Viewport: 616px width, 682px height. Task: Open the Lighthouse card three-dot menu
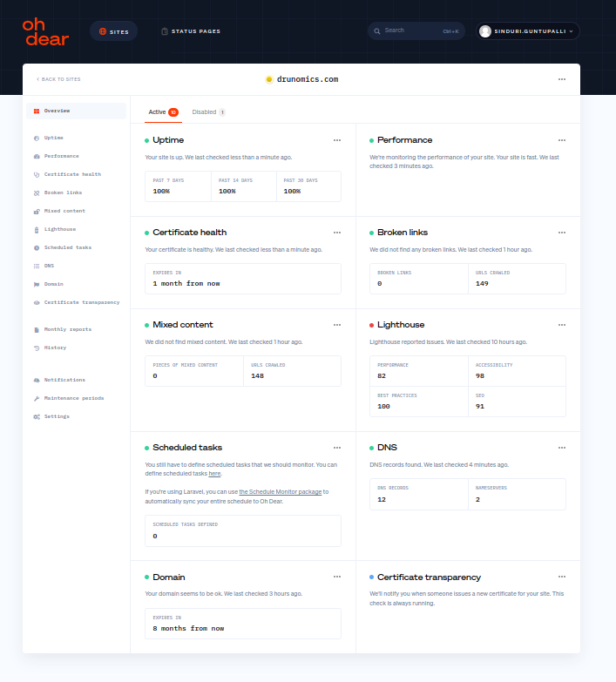click(561, 325)
